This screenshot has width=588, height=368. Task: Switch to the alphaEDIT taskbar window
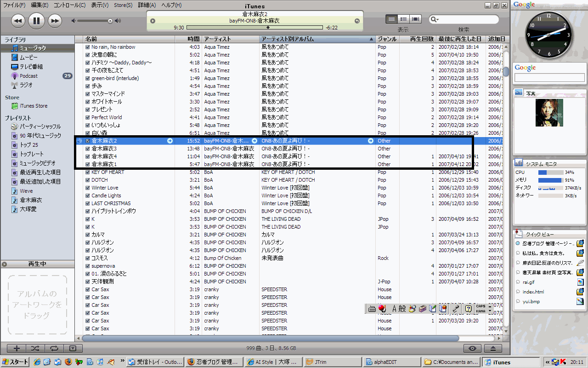391,362
